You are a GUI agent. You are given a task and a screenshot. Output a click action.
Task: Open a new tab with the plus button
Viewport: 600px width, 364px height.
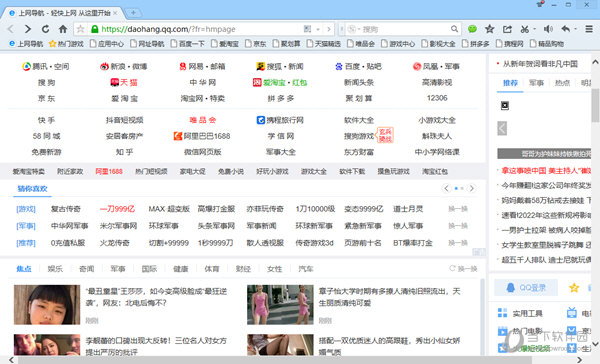(133, 13)
